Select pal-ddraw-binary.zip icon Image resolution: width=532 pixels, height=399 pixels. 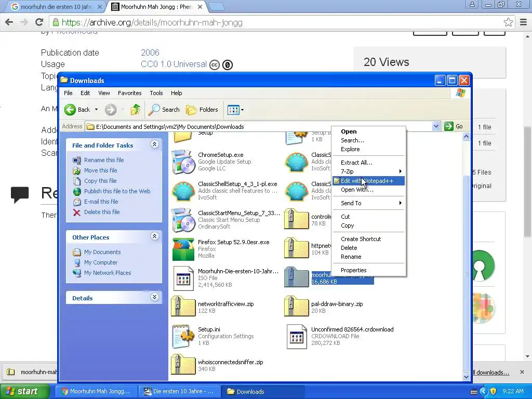click(296, 306)
